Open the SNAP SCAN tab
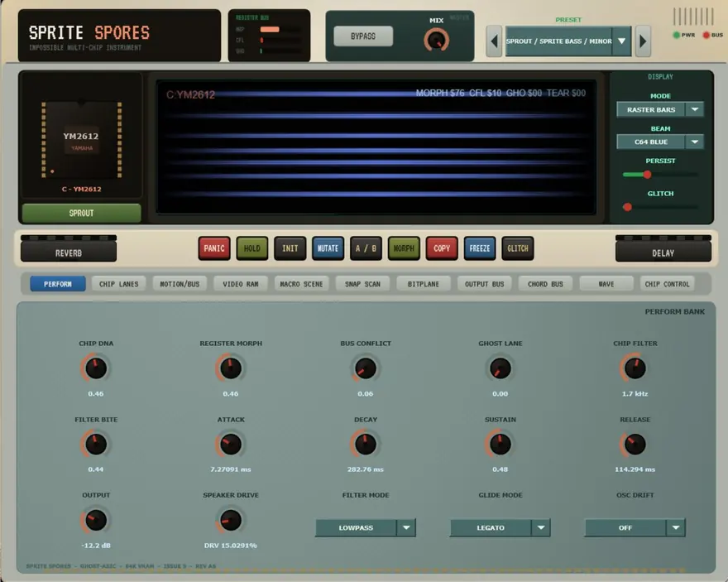The width and height of the screenshot is (728, 582). pyautogui.click(x=362, y=284)
